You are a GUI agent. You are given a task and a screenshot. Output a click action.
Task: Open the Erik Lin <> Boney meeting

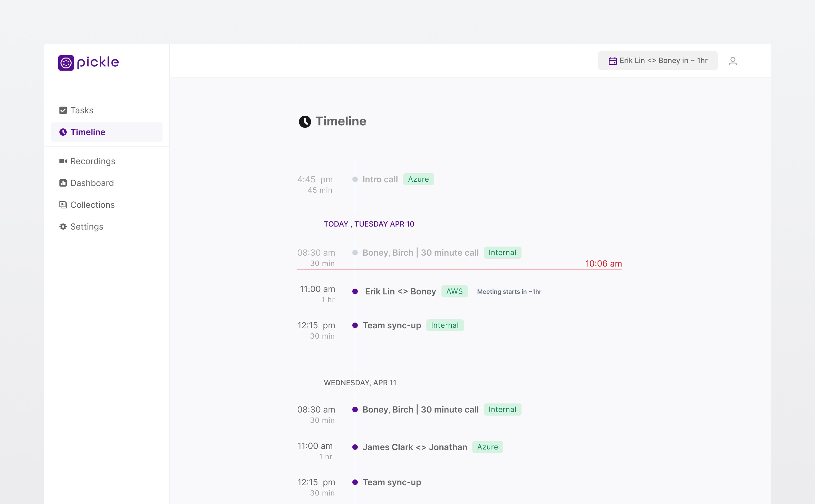pos(400,291)
